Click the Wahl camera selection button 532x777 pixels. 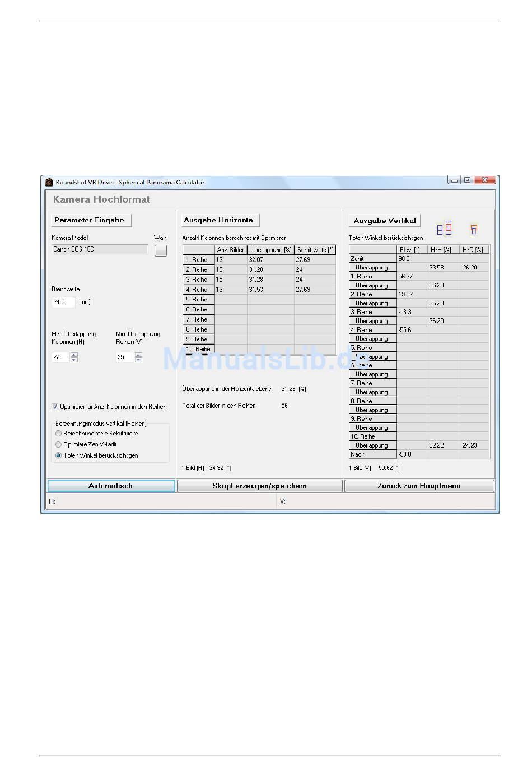(161, 250)
